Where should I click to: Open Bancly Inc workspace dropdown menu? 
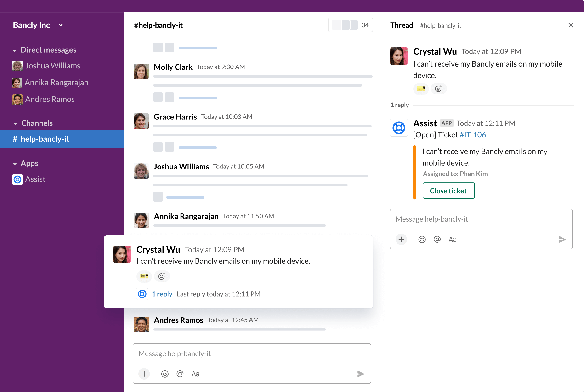(x=61, y=25)
